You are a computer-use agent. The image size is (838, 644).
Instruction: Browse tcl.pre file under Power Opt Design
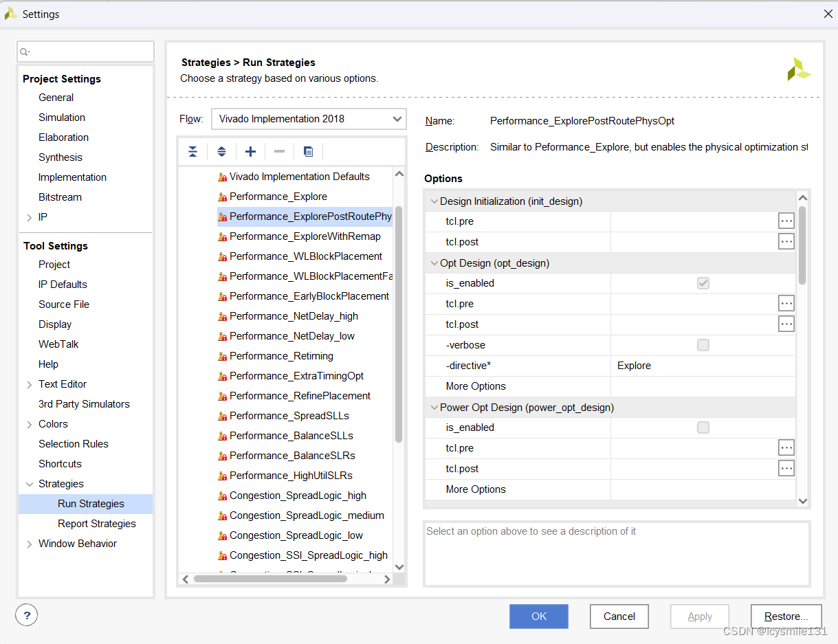pyautogui.click(x=786, y=448)
